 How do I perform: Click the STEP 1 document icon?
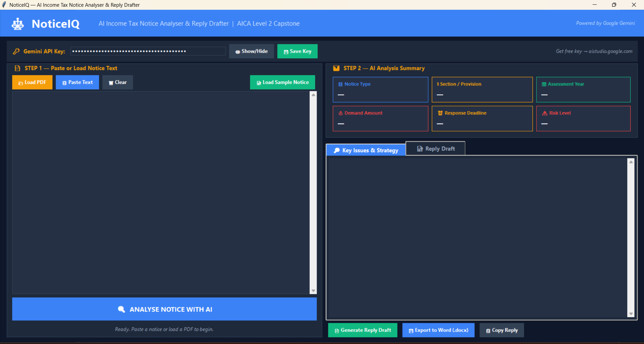(17, 68)
